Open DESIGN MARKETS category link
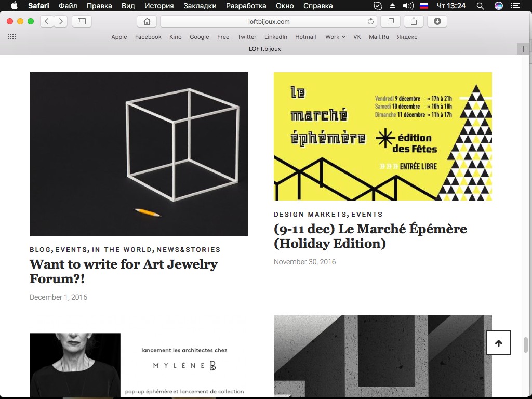This screenshot has width=532, height=399. click(x=310, y=215)
